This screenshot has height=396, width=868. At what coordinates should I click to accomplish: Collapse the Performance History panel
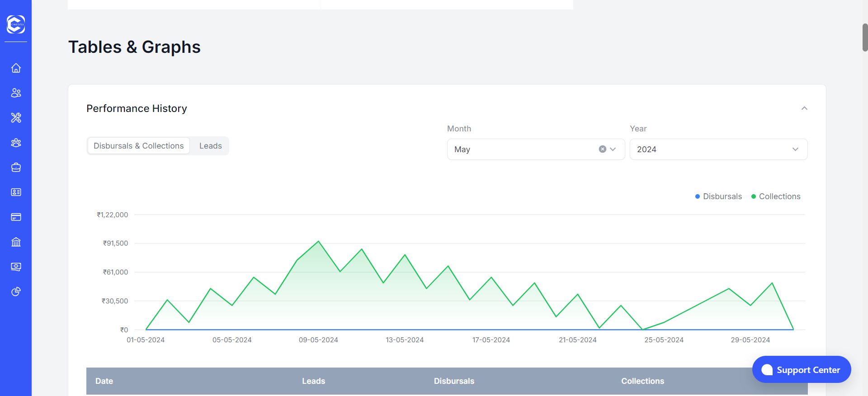(804, 108)
